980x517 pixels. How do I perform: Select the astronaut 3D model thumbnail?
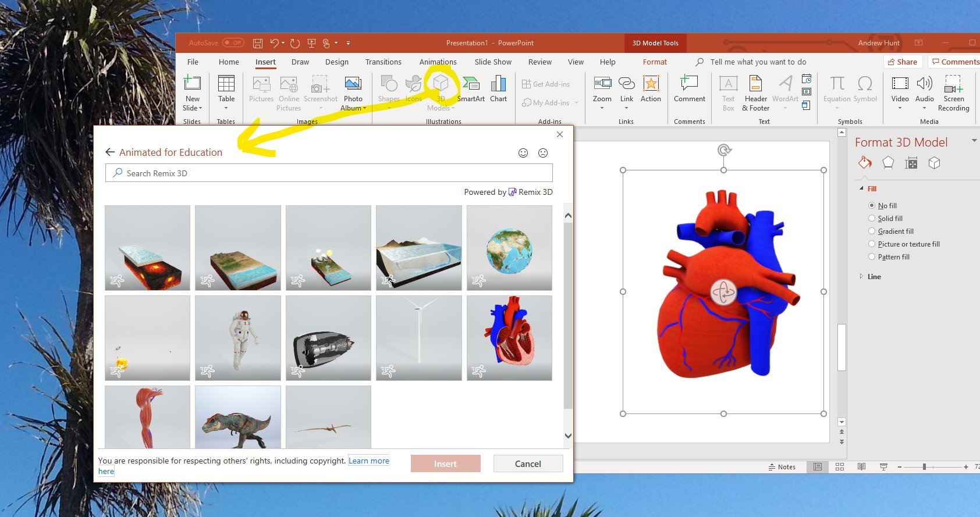(x=238, y=338)
